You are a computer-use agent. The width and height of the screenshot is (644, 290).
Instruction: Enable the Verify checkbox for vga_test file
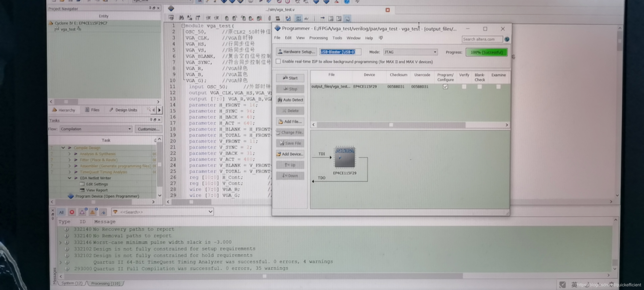[x=464, y=86]
